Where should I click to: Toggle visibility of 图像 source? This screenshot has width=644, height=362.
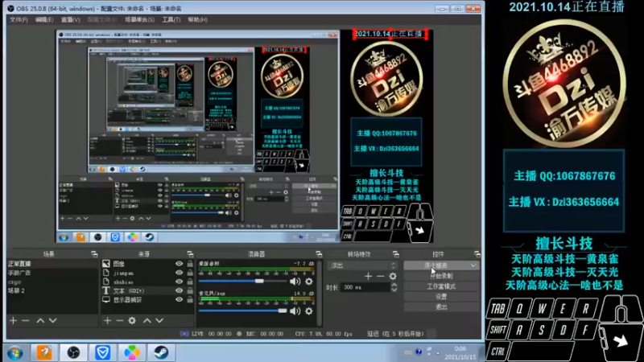tap(179, 264)
